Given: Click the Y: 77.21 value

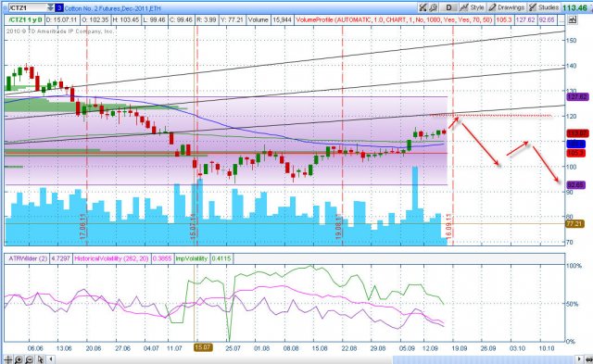Looking at the screenshot, I should pos(232,19).
